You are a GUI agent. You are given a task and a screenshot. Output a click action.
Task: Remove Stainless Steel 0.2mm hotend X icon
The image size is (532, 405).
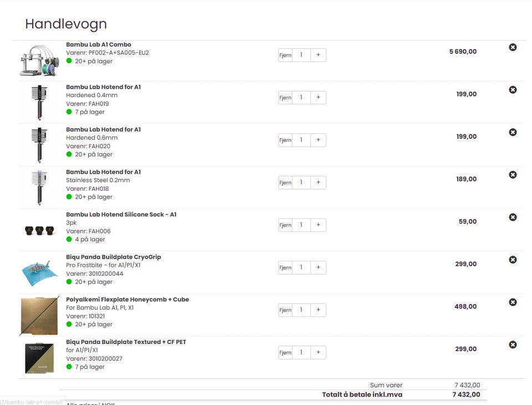coord(513,175)
